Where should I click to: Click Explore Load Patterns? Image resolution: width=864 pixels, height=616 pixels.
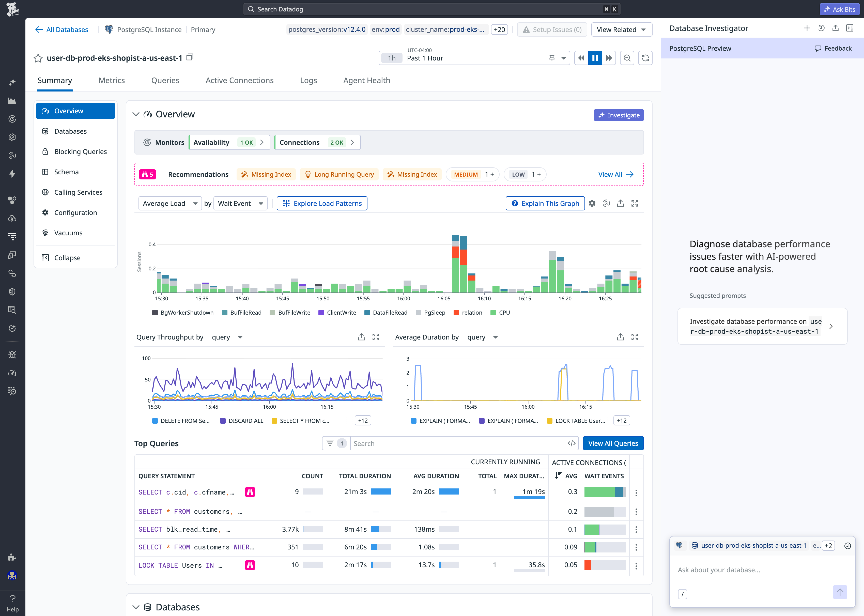(322, 203)
